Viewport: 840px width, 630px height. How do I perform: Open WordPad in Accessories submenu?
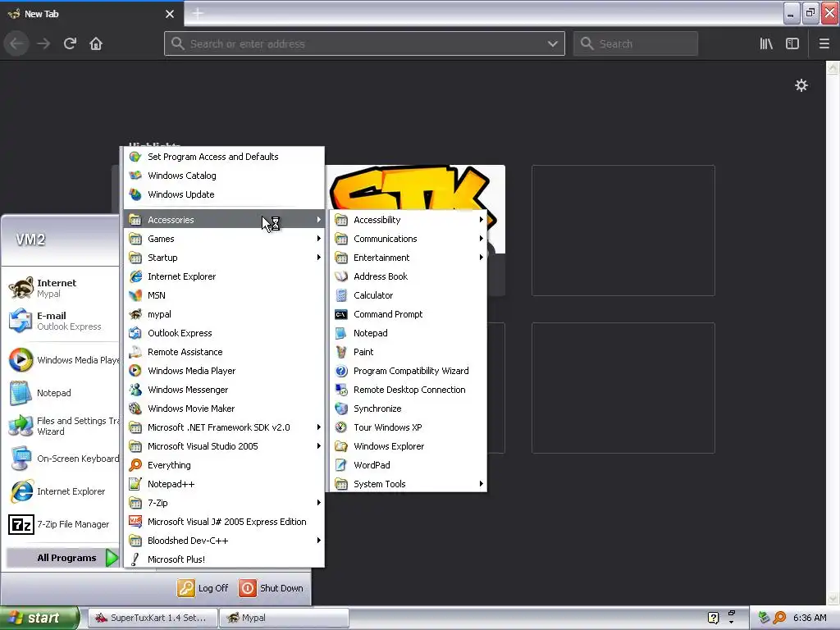click(409, 465)
